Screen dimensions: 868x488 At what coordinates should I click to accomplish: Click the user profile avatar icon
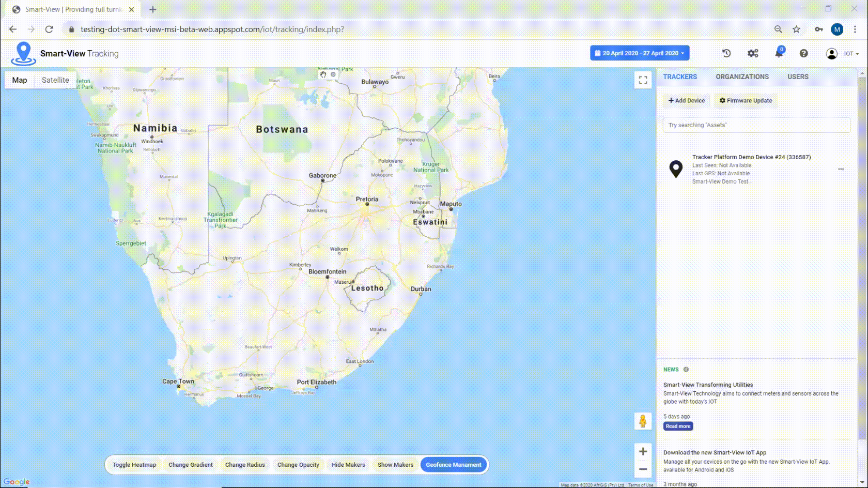coord(831,54)
